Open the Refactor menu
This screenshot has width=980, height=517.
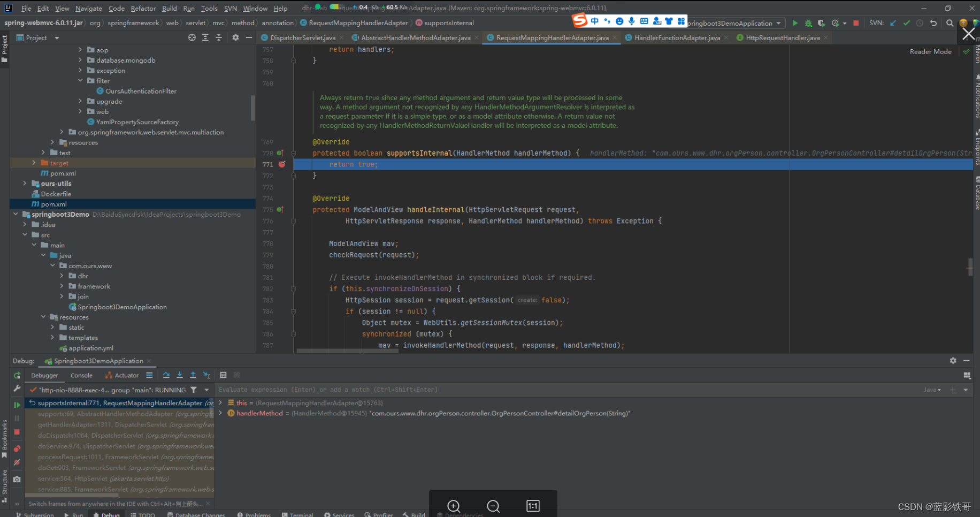[143, 8]
